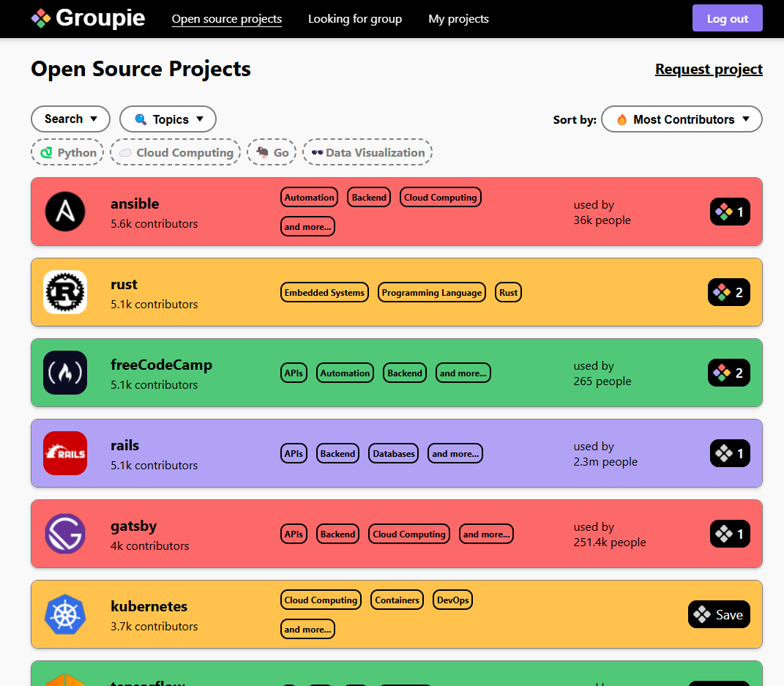The image size is (784, 686).
Task: Click the Log out button
Action: coord(728,18)
